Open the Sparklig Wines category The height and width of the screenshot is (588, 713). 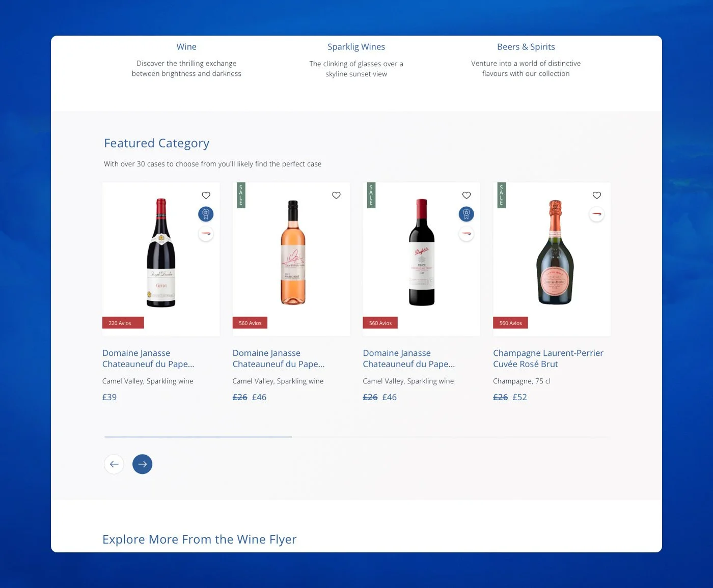point(356,47)
